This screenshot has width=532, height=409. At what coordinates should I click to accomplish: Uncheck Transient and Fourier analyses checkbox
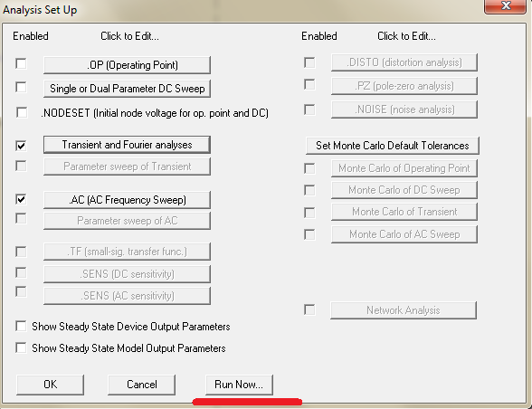point(21,146)
